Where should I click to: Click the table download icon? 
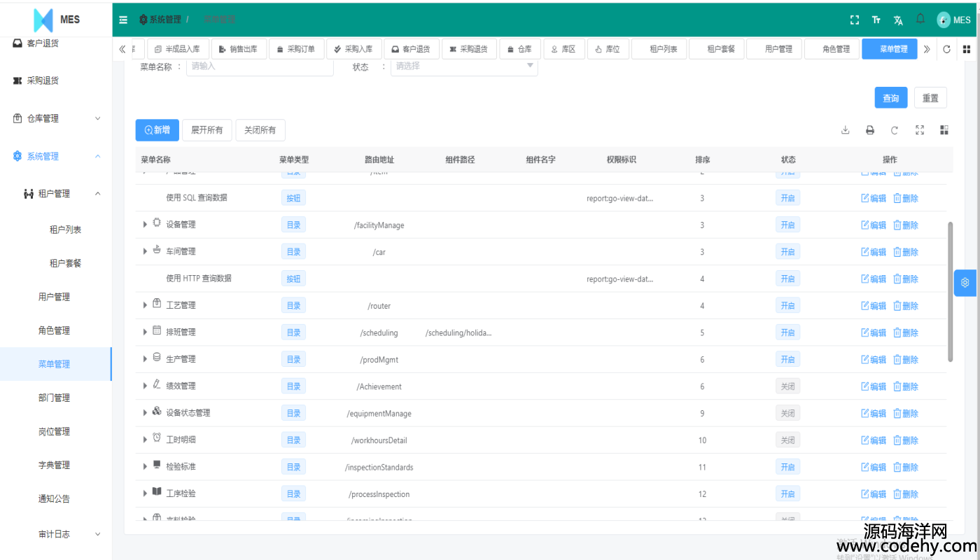tap(846, 130)
